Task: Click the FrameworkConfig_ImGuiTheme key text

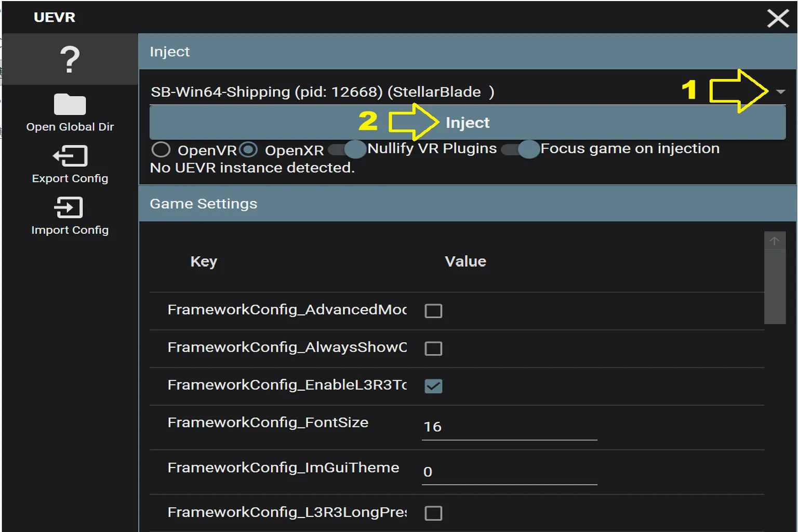Action: pos(283,468)
